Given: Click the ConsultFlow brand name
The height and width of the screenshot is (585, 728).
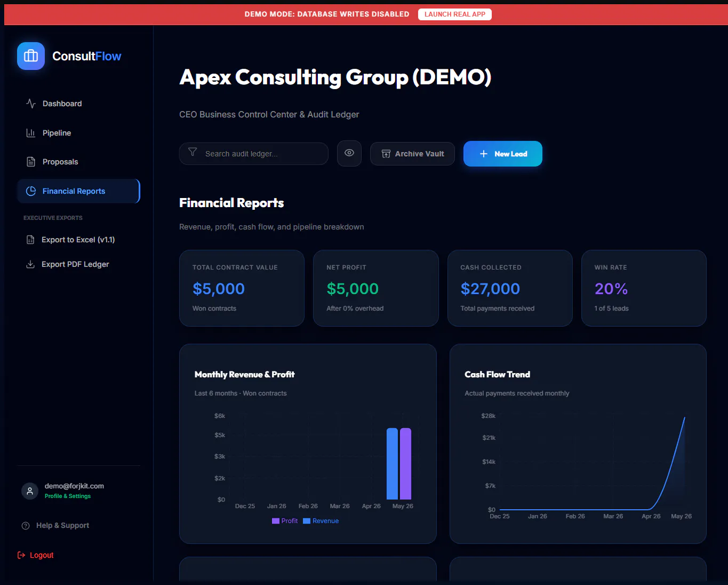Looking at the screenshot, I should 87,56.
